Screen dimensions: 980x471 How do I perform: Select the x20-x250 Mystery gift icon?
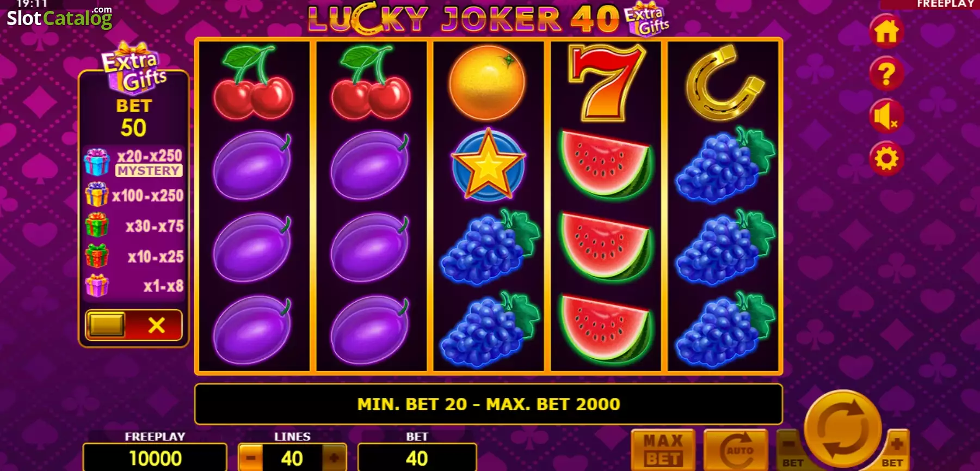[97, 162]
